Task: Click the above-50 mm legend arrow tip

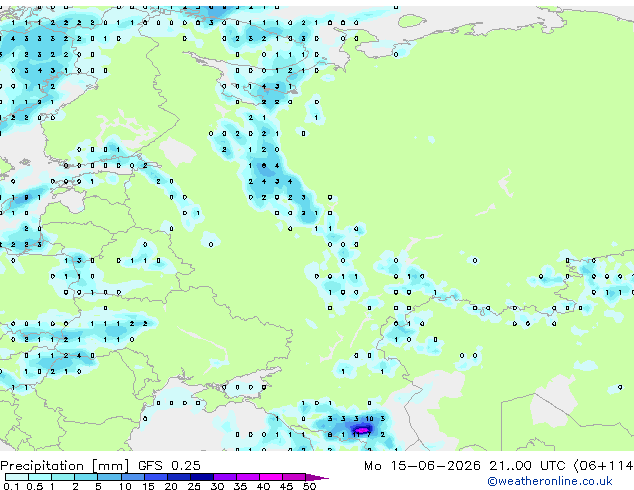Action: [x=317, y=477]
